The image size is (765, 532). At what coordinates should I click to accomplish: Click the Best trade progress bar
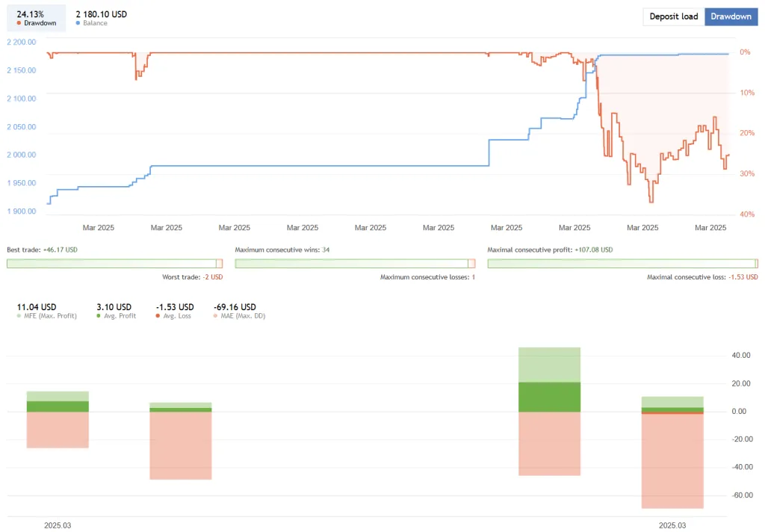point(112,263)
